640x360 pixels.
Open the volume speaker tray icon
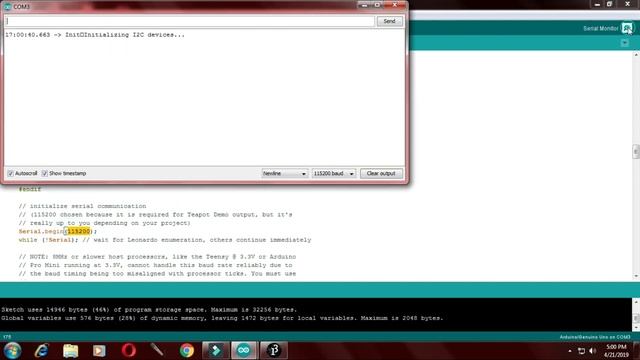pos(593,351)
